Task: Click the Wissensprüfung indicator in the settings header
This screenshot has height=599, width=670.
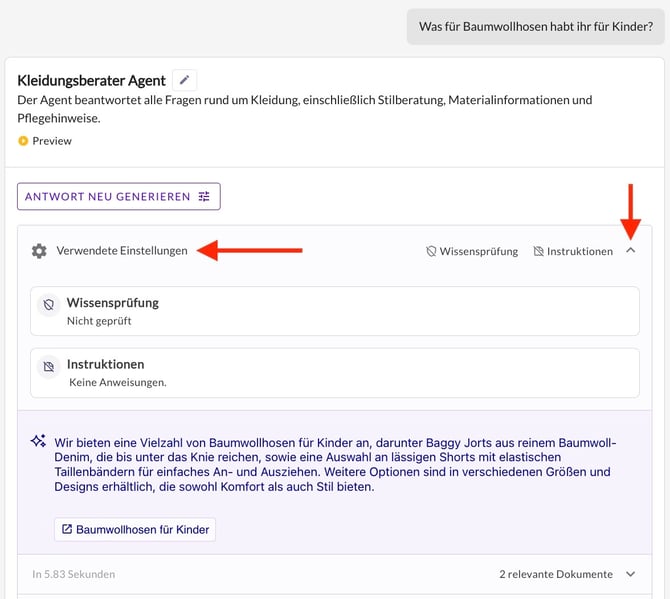Action: click(x=472, y=251)
